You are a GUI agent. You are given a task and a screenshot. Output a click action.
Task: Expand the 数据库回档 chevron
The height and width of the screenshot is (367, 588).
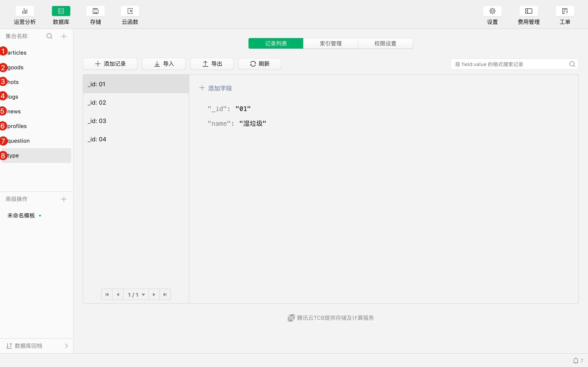(x=66, y=346)
